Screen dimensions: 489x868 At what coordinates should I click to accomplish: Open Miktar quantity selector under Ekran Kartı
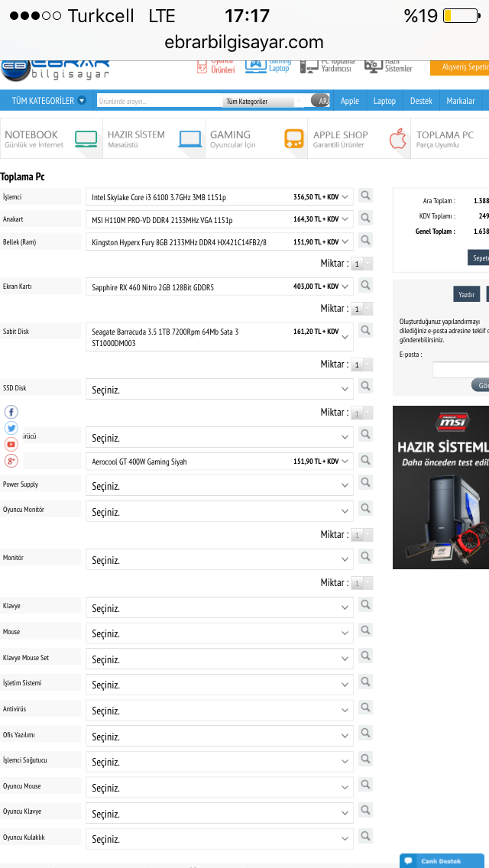[x=363, y=309]
